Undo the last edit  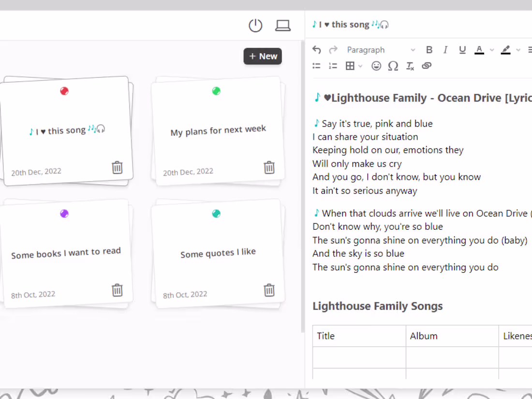[x=317, y=50]
